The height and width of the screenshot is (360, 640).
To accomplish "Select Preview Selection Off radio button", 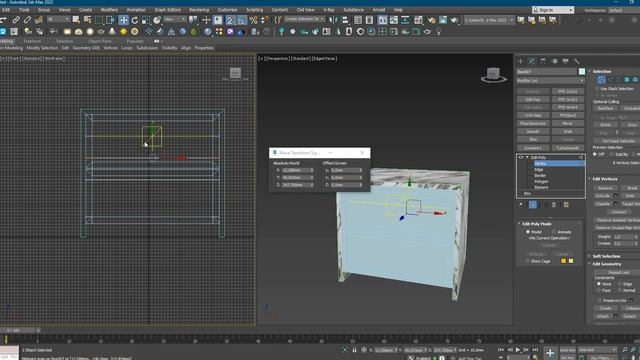I will pos(595,154).
